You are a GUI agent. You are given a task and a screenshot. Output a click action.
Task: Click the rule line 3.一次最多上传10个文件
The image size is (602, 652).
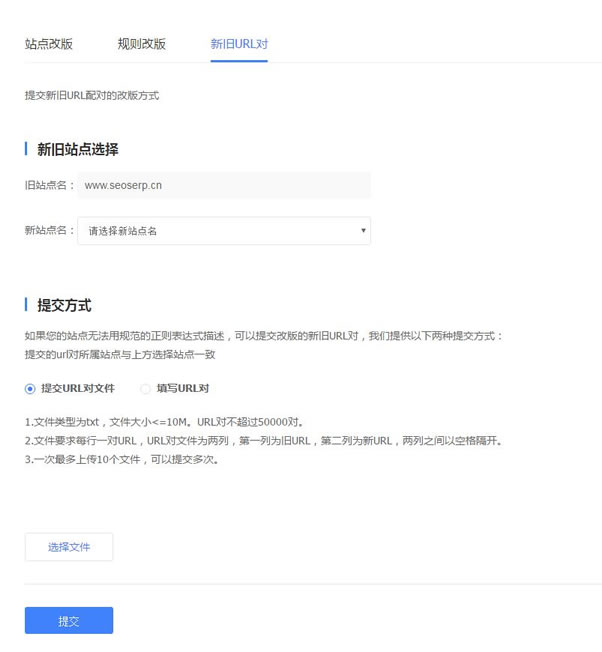coord(122,459)
